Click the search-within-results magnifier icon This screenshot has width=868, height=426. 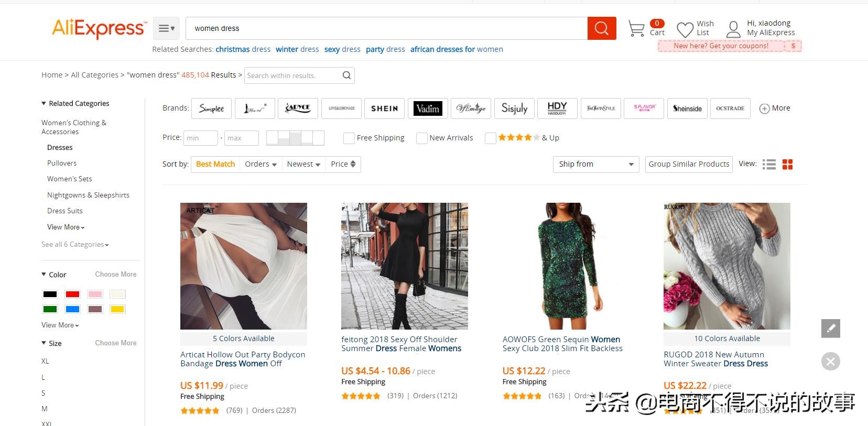[x=346, y=75]
